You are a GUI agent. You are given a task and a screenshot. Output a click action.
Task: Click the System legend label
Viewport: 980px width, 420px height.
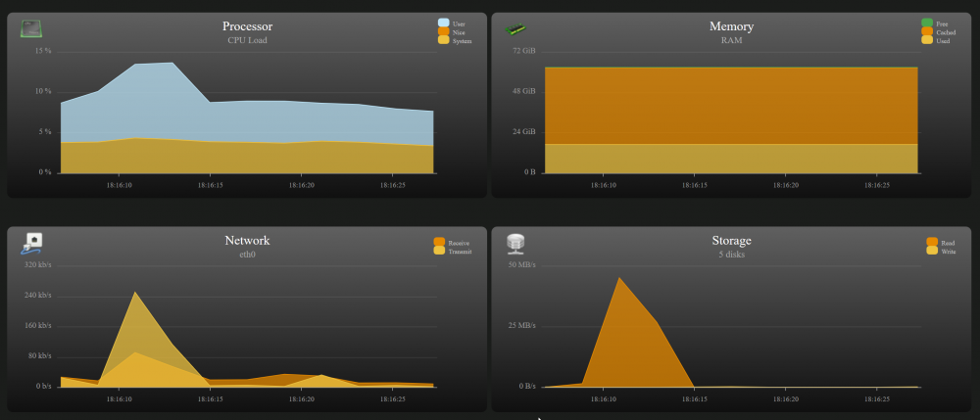click(x=462, y=40)
